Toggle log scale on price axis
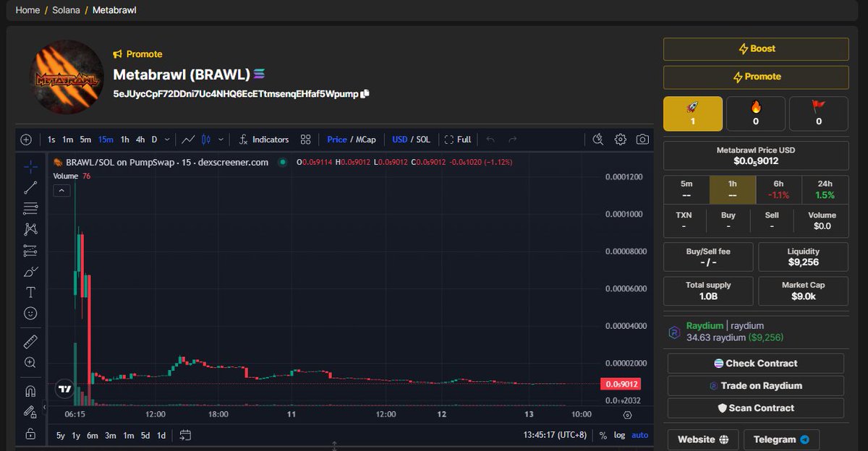This screenshot has width=868, height=451. (620, 435)
